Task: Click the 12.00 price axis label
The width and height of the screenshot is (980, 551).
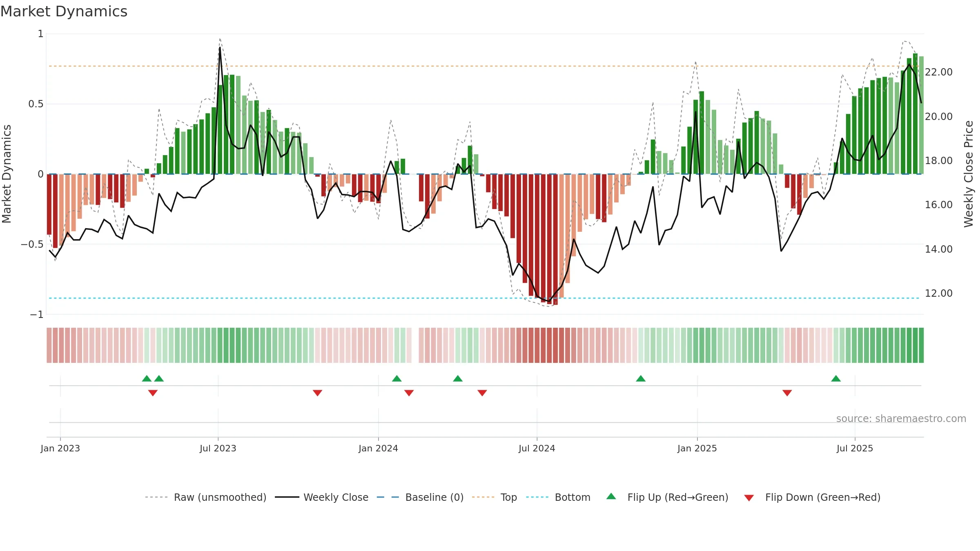Action: (939, 293)
